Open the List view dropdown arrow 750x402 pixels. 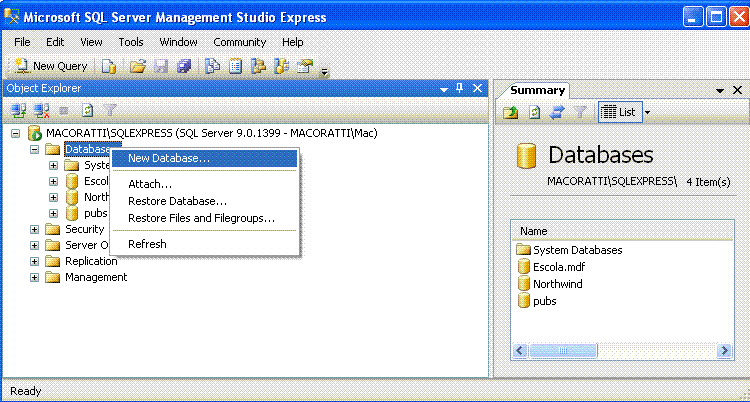coord(647,113)
